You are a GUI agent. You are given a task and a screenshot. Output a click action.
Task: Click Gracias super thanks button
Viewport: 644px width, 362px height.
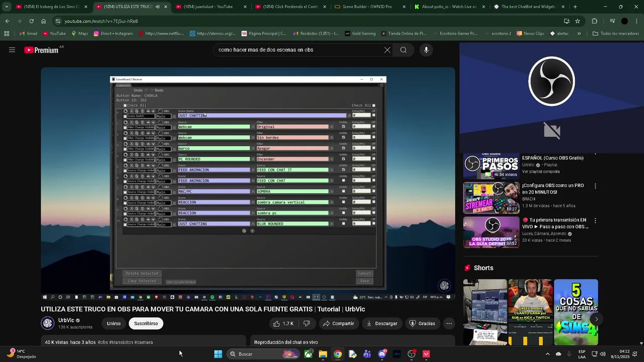tap(422, 323)
